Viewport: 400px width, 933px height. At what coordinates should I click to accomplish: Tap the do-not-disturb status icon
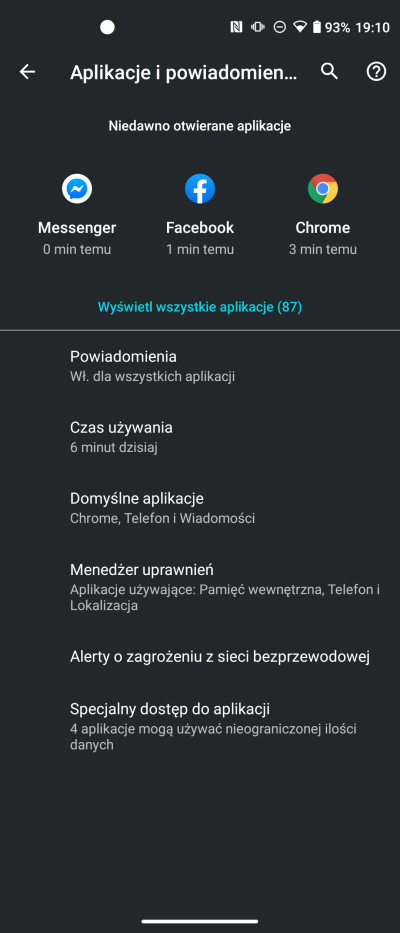(279, 27)
